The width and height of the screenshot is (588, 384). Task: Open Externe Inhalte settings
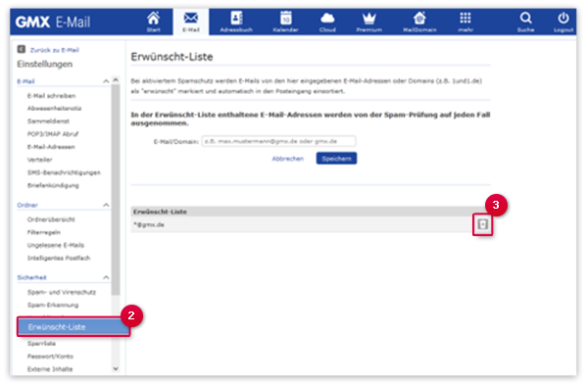tap(50, 369)
